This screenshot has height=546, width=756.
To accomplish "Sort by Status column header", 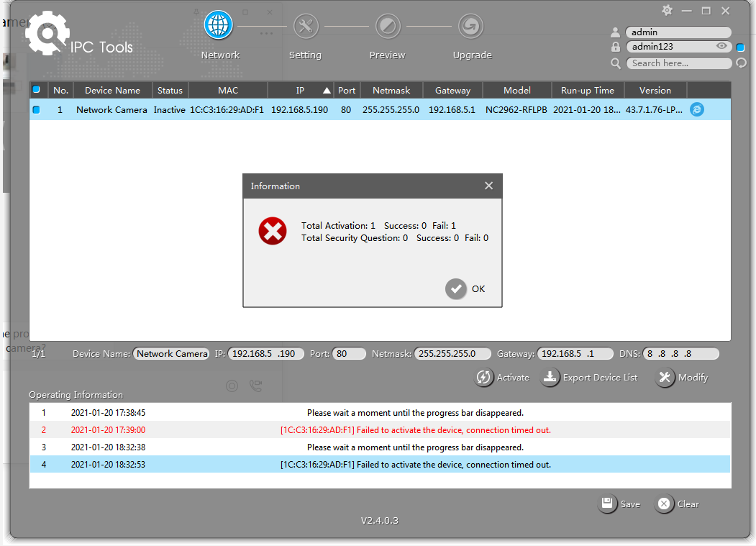I will pos(170,90).
